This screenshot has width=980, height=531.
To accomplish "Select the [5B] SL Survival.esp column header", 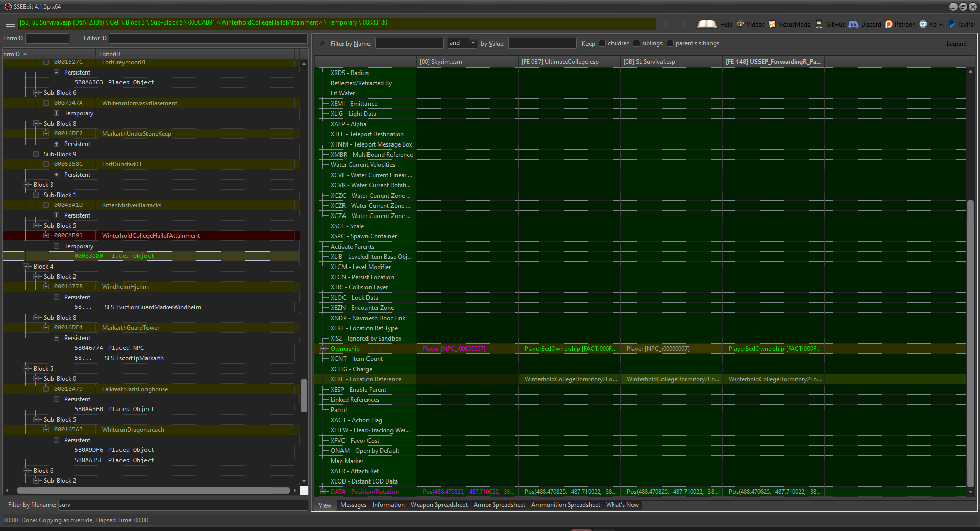I will click(671, 62).
